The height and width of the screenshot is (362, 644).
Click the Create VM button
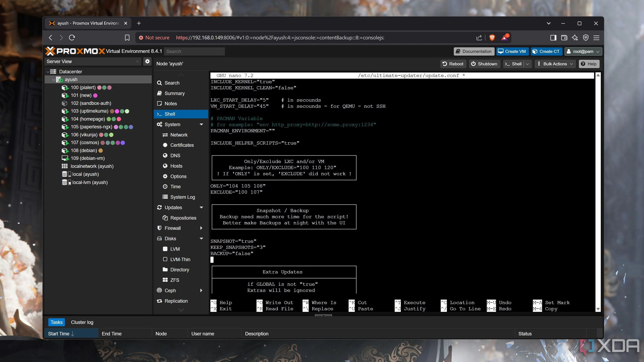512,51
